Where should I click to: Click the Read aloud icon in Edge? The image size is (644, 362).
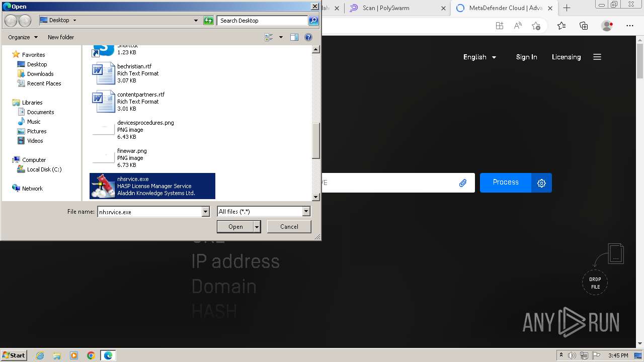pyautogui.click(x=518, y=26)
